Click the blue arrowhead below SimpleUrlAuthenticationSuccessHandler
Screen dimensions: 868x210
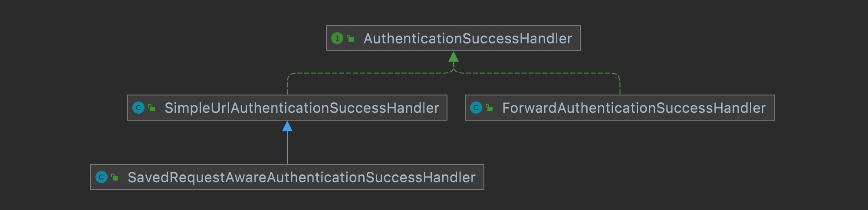point(287,126)
